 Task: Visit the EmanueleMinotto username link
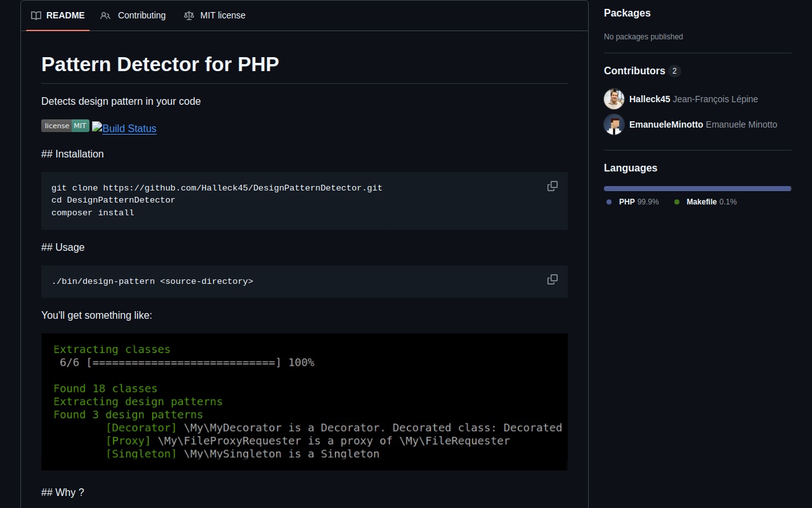pyautogui.click(x=666, y=124)
